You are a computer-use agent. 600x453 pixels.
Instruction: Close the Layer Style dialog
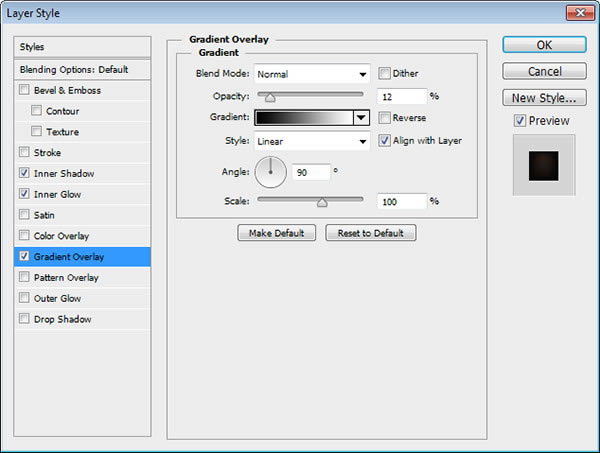[x=580, y=13]
